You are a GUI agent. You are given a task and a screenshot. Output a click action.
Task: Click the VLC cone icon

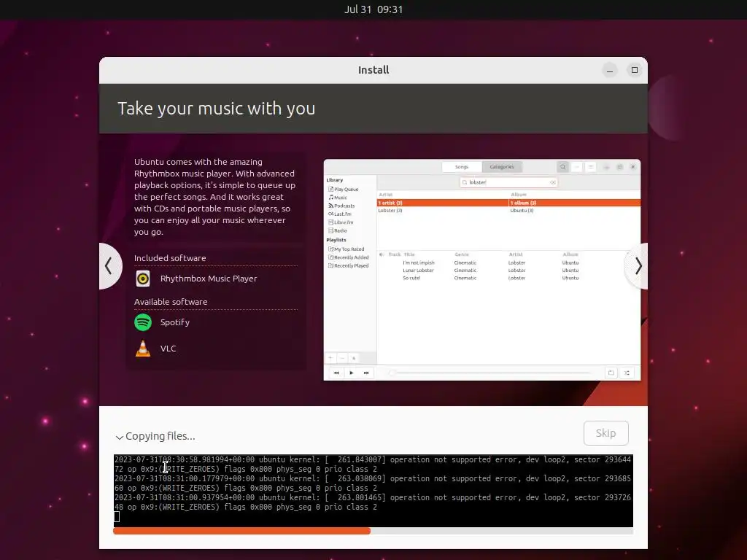click(x=143, y=349)
